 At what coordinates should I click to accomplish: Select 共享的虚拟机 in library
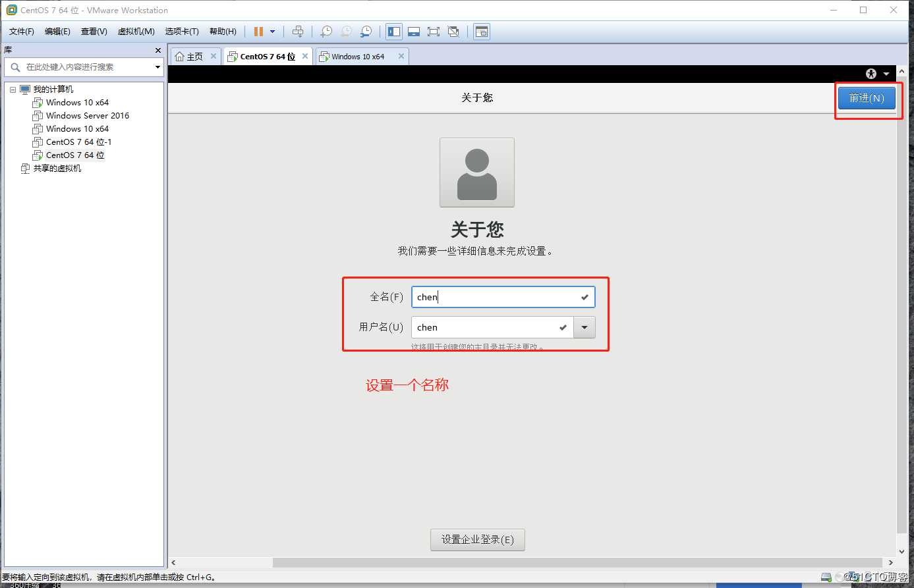(57, 169)
